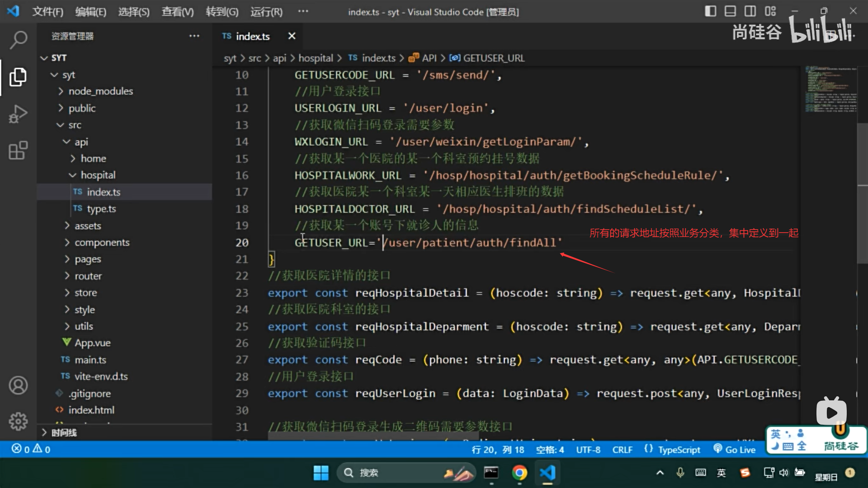The width and height of the screenshot is (868, 488).
Task: Open the Run and Debug view
Action: (18, 113)
